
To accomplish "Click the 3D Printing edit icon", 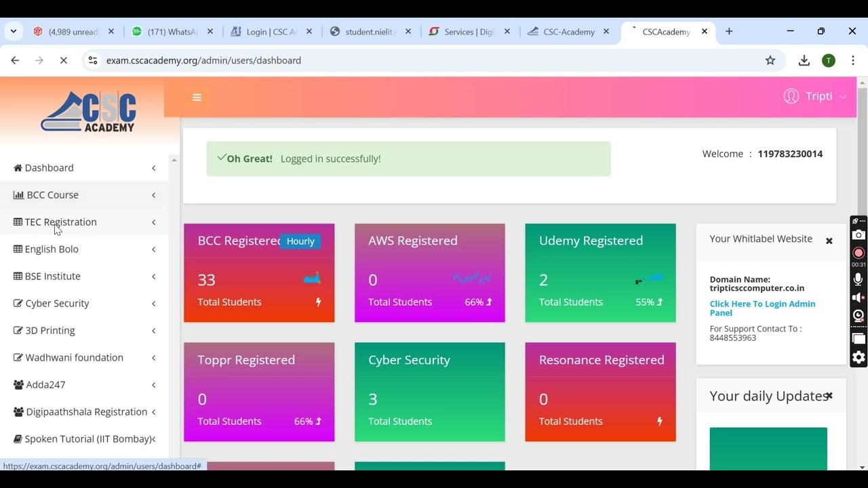I will (18, 330).
